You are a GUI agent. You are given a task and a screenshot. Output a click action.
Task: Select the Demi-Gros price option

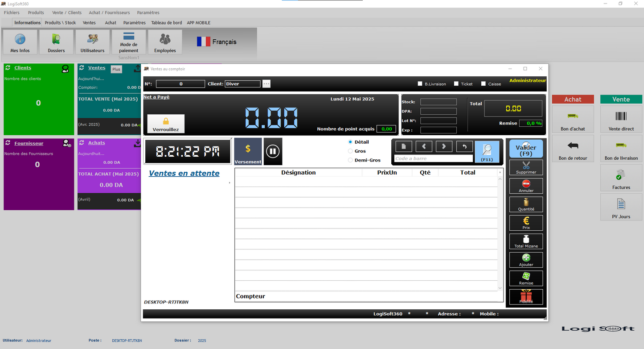350,160
